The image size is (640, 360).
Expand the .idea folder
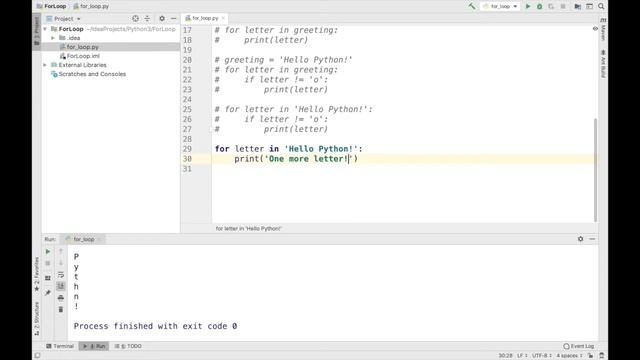[53, 38]
